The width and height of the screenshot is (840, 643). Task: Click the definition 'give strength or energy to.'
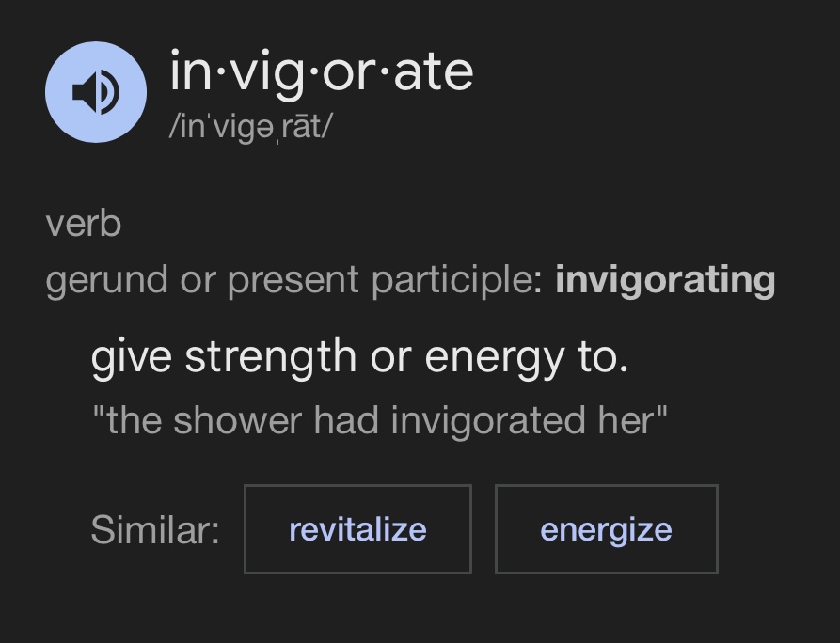click(359, 357)
